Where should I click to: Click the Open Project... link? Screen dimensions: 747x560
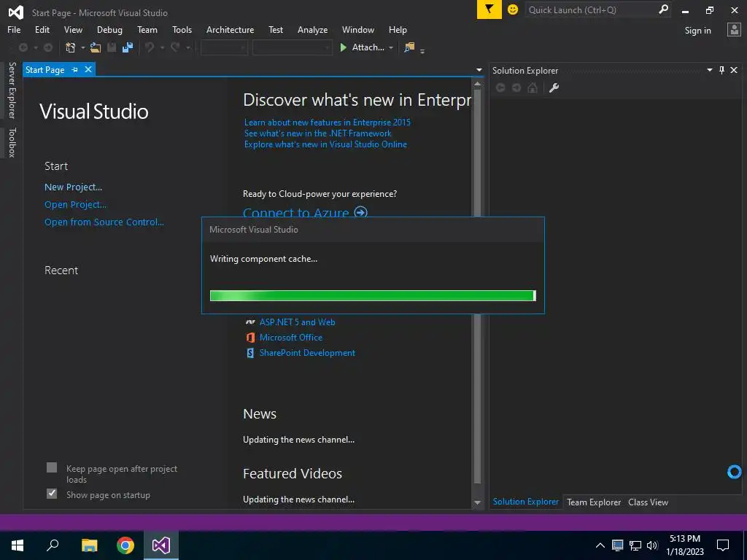tap(75, 205)
